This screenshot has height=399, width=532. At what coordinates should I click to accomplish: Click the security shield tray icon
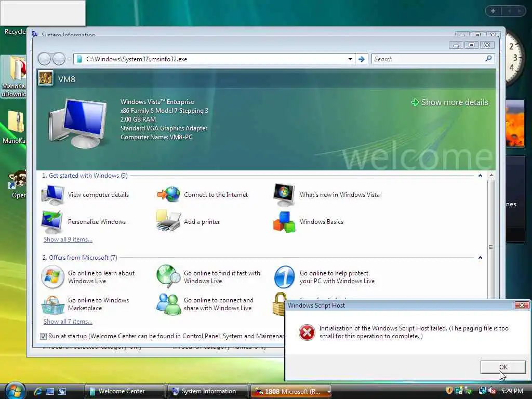[x=449, y=391]
